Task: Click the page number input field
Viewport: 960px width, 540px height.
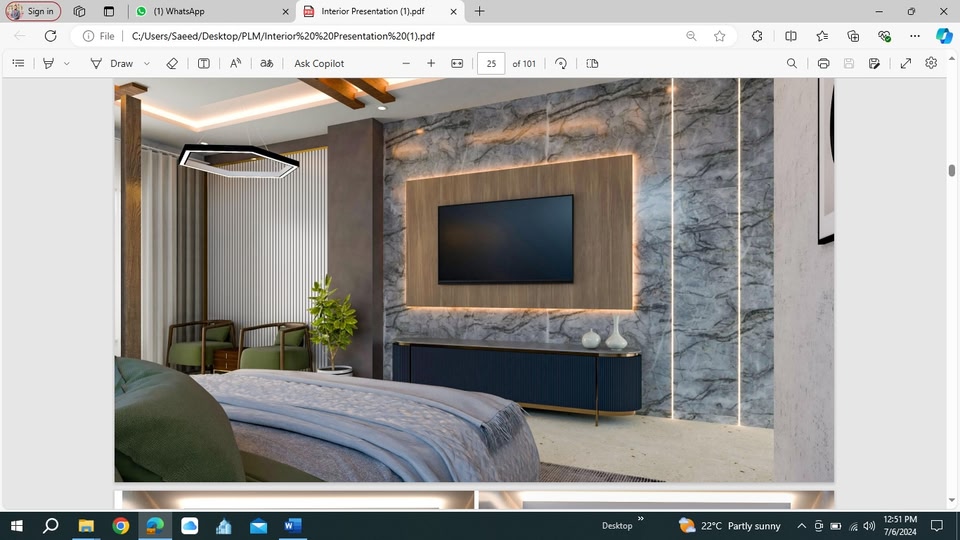Action: (491, 63)
